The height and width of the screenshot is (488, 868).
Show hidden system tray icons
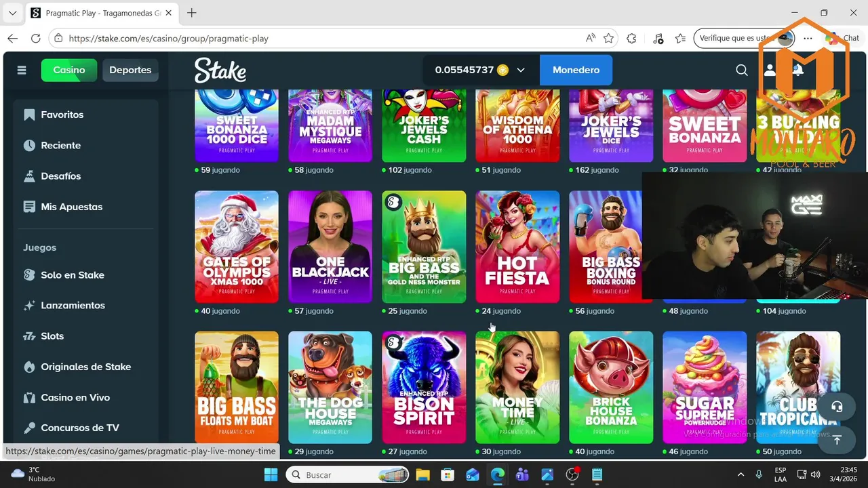(741, 474)
